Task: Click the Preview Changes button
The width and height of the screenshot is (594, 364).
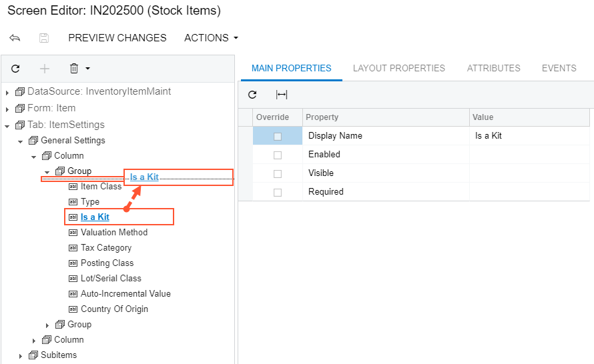Action: [117, 38]
